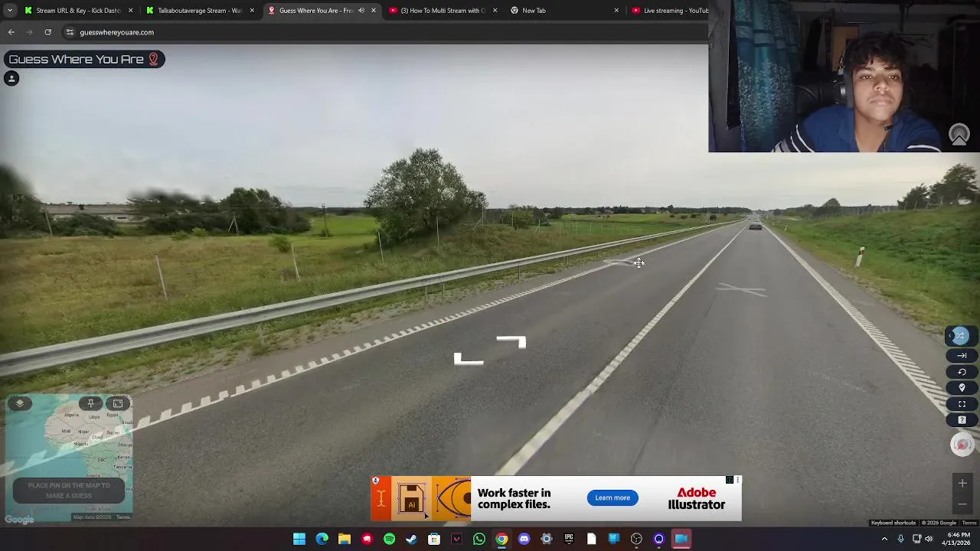Click the microphone icon in system tray
Image resolution: width=980 pixels, height=551 pixels.
pyautogui.click(x=901, y=539)
